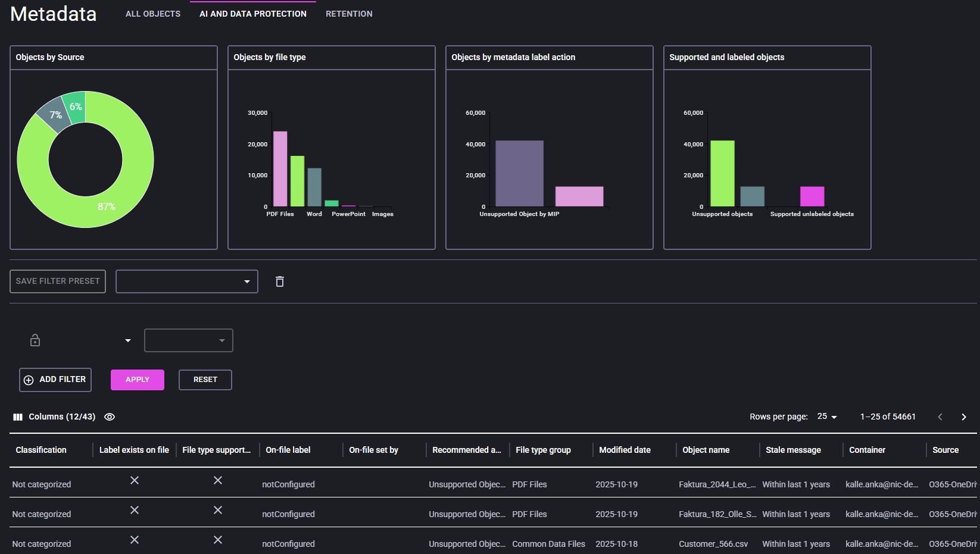Go to next page of results

963,417
